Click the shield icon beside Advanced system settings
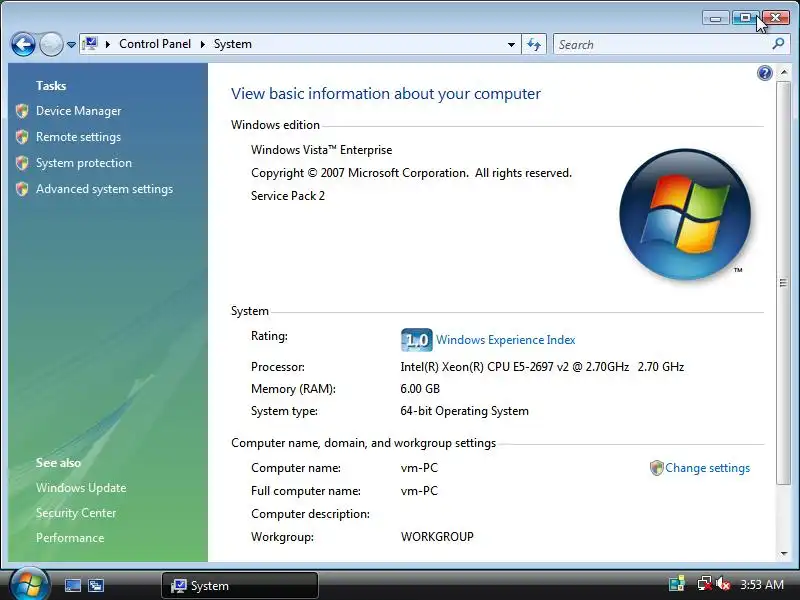Image resolution: width=800 pixels, height=600 pixels. (x=22, y=189)
